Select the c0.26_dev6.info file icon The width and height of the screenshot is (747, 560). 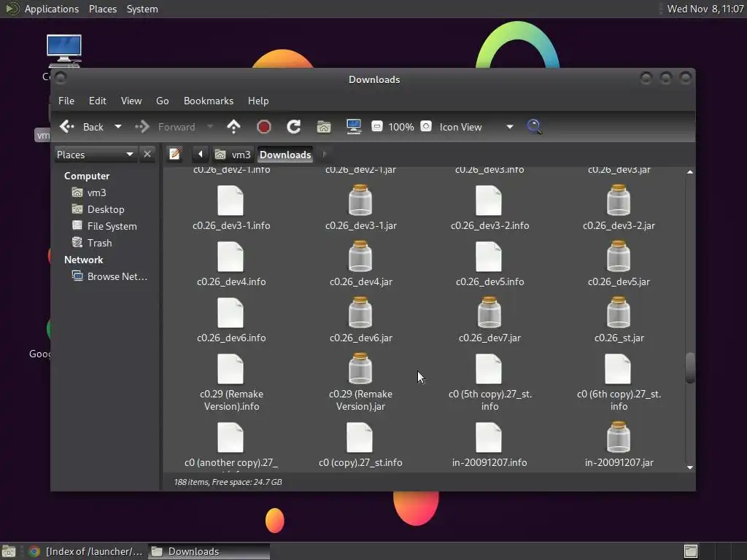[x=231, y=313]
